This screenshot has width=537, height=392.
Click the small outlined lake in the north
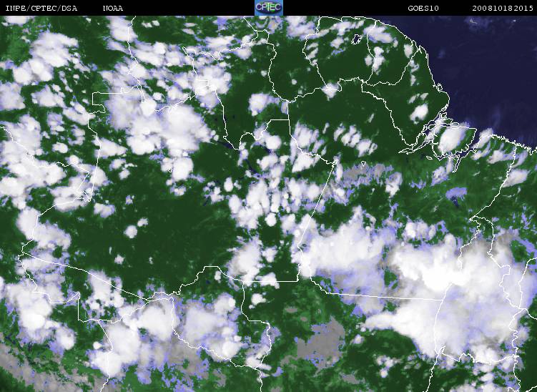coord(357,39)
